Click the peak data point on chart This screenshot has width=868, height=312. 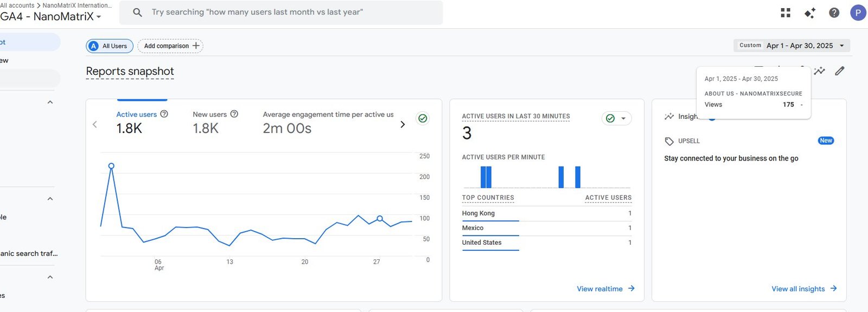coord(111,166)
